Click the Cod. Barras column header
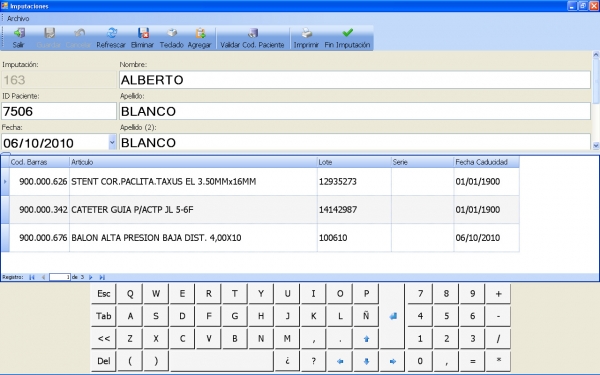 (x=39, y=162)
